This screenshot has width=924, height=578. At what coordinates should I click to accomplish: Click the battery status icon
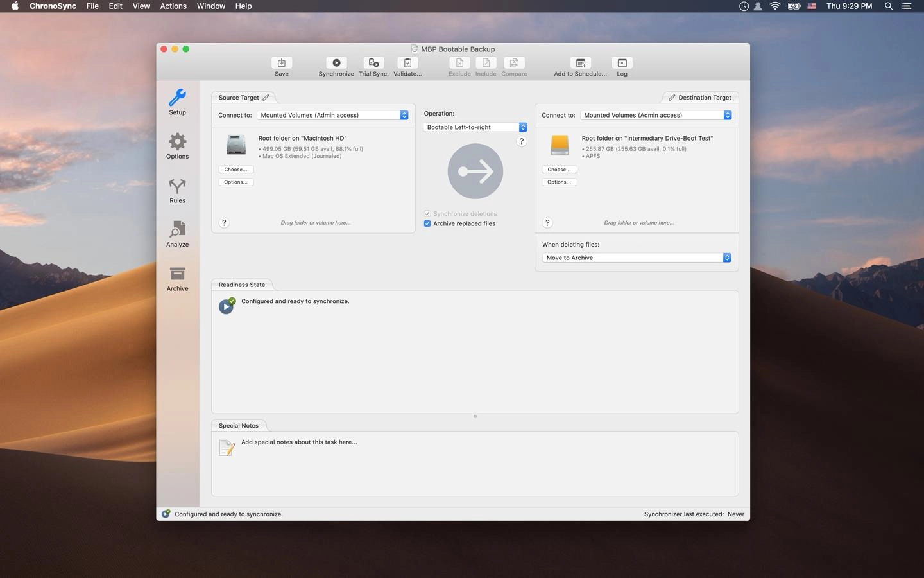[x=794, y=6]
